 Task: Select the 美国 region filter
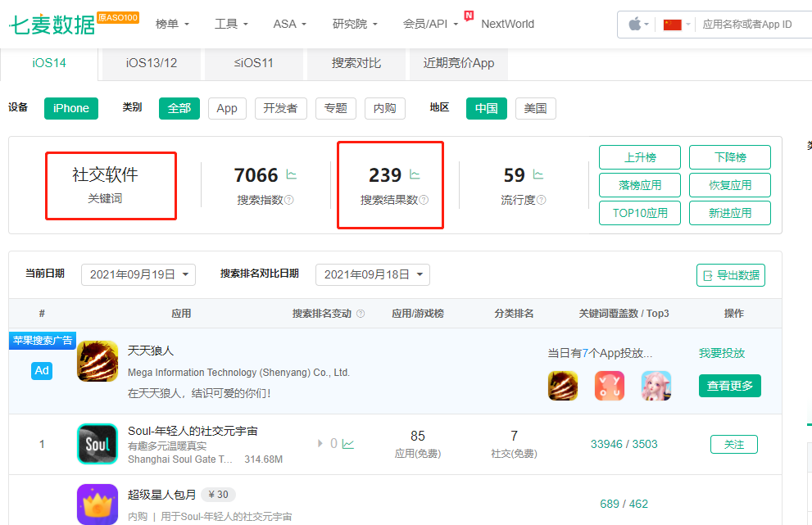click(x=536, y=108)
